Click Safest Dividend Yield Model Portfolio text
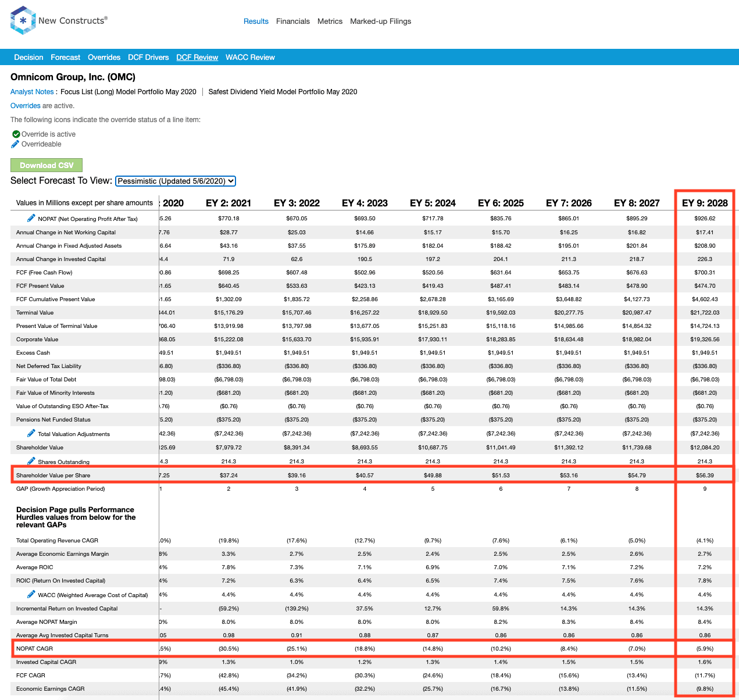739x700 pixels. 283,92
